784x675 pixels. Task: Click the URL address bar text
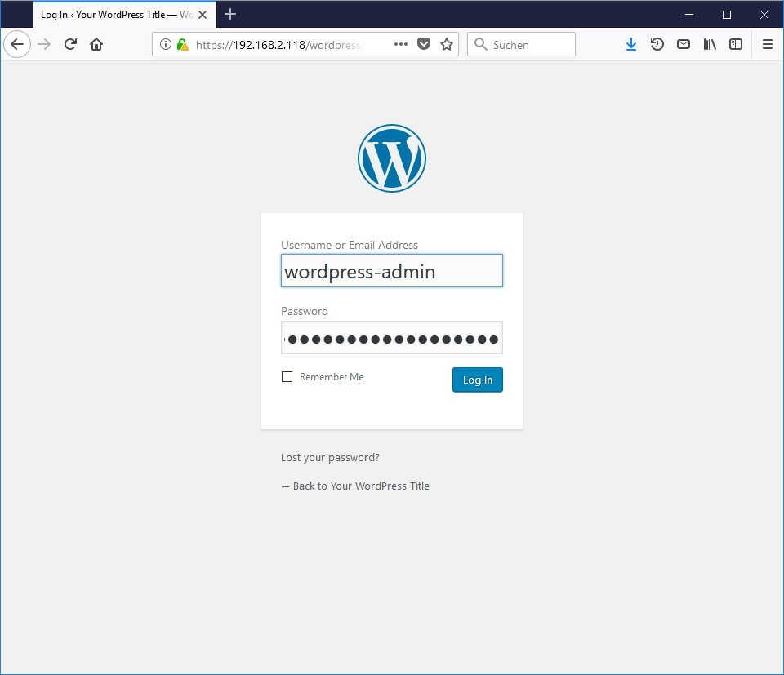[280, 45]
